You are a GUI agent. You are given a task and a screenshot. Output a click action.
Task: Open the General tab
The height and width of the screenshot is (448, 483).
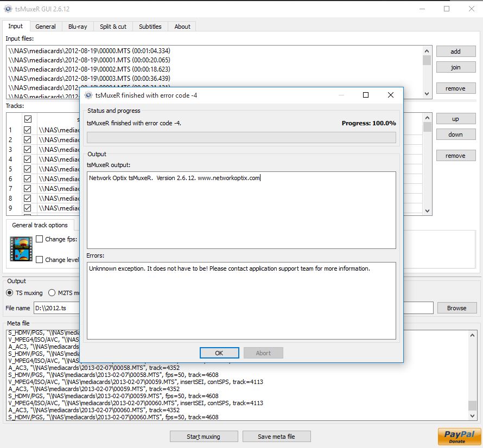point(46,27)
